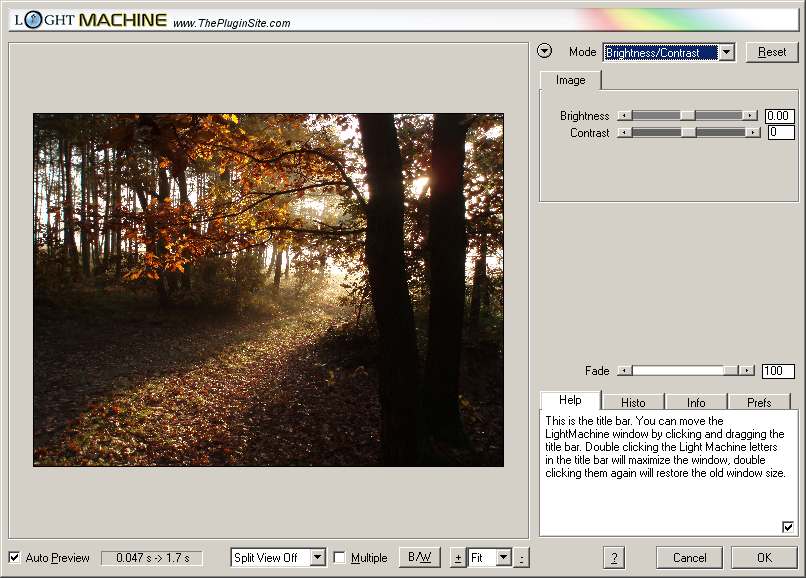Click the Reset button
806x578 pixels.
(x=772, y=52)
